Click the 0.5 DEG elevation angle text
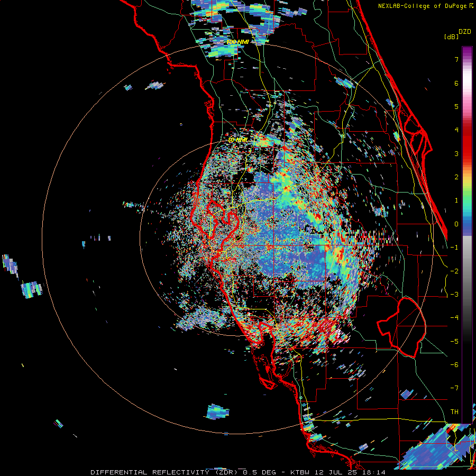 click(x=260, y=472)
